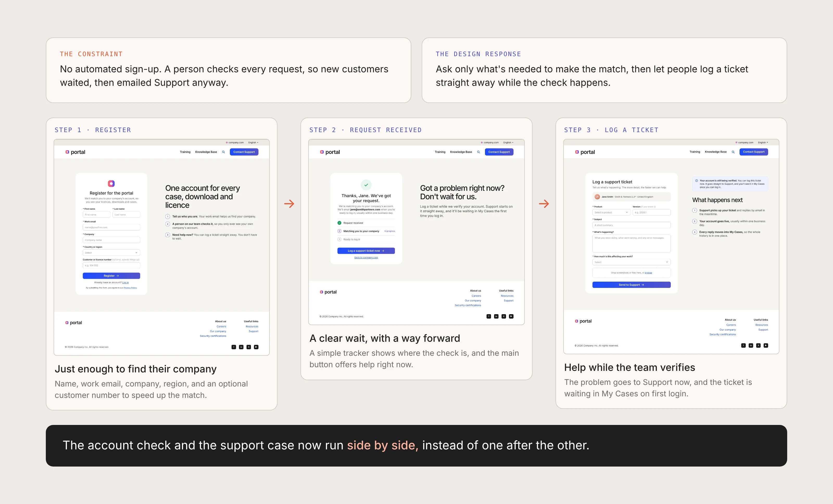Click JS avatar beside Jane Smith

point(597,197)
